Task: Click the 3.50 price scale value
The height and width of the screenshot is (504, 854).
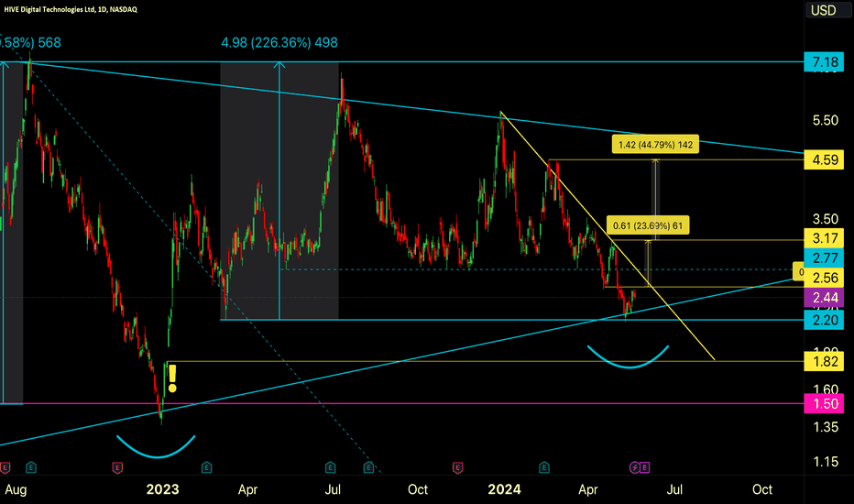Action: (825, 219)
